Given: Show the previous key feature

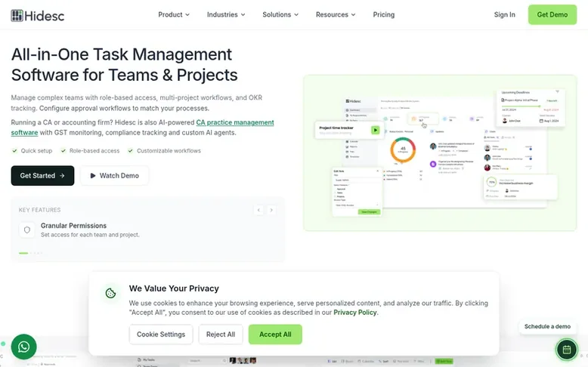Looking at the screenshot, I should click(x=258, y=210).
